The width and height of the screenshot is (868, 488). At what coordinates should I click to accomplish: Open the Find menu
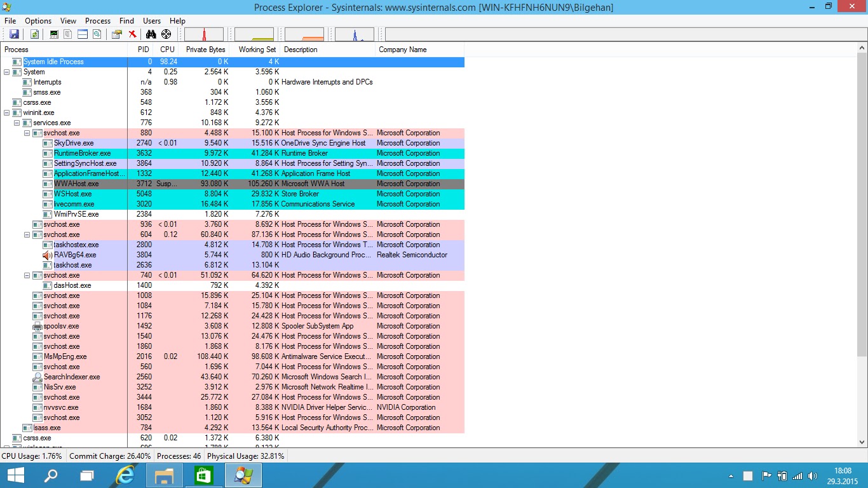click(126, 21)
